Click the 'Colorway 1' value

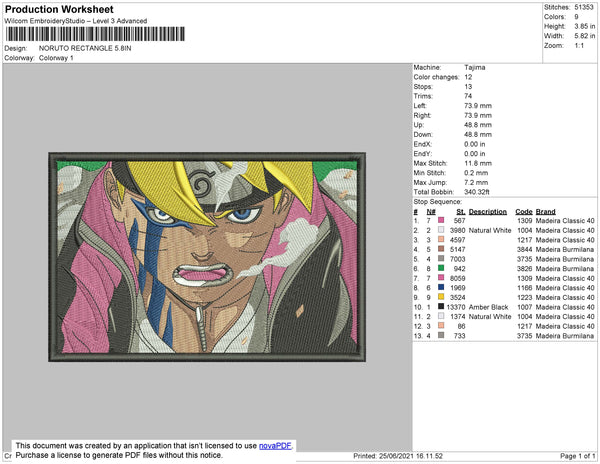[x=56, y=58]
